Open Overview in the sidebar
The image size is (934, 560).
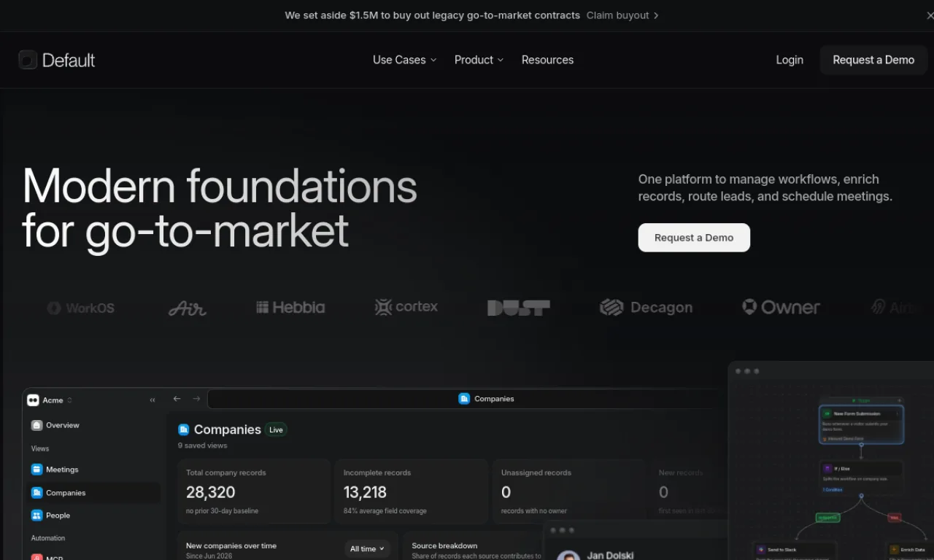(x=93, y=425)
